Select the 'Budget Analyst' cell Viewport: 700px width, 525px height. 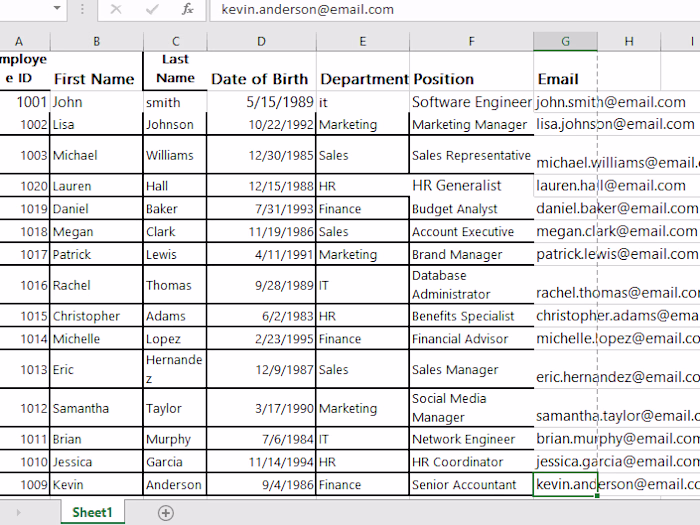tap(471, 208)
